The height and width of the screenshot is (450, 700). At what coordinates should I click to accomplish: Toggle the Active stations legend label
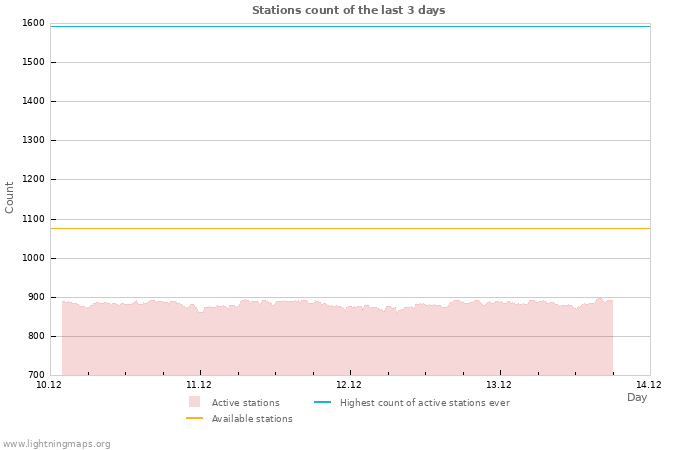click(x=245, y=403)
